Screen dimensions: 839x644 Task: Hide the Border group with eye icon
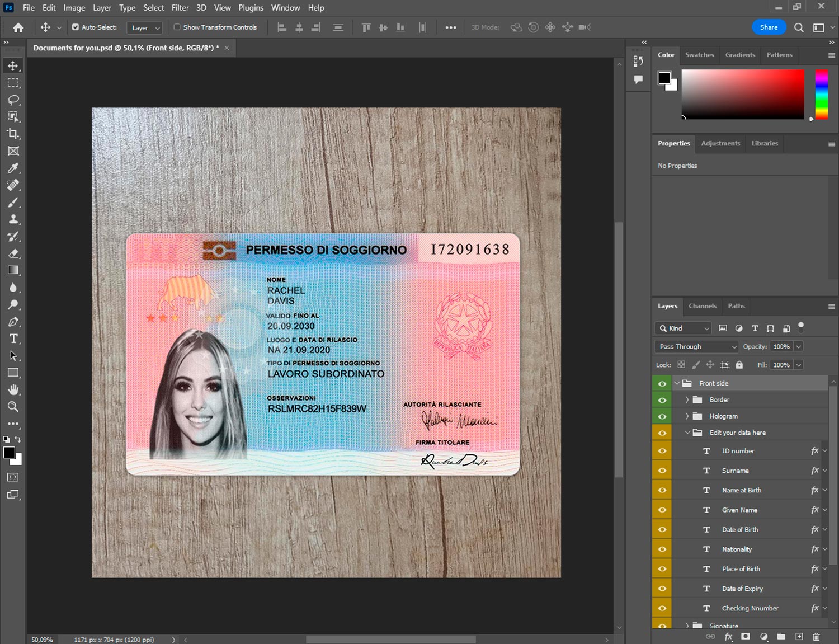[x=662, y=400]
